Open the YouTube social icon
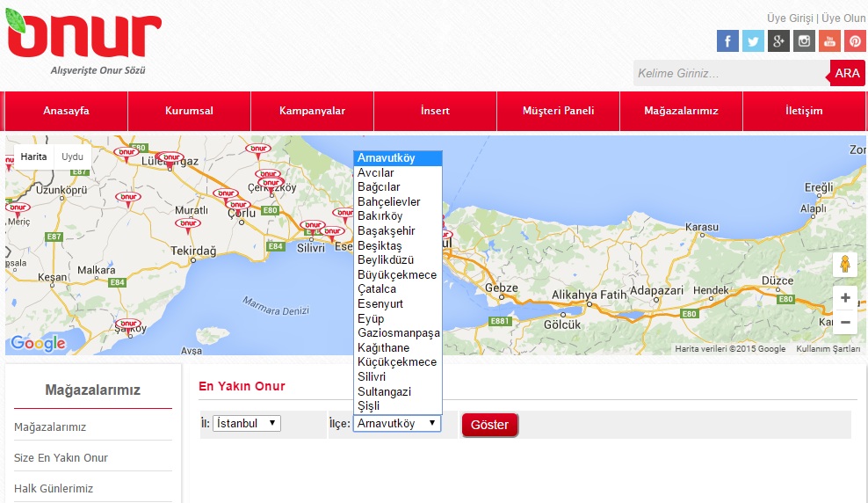This screenshot has width=868, height=503. [829, 41]
